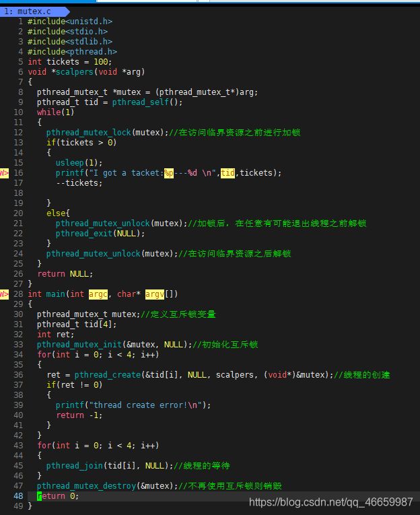
Task: Click the warning marker on line 28
Action: (x=4, y=294)
